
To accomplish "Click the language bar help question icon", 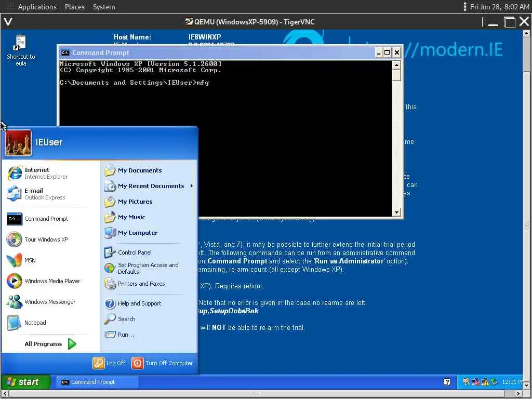I will click(447, 382).
